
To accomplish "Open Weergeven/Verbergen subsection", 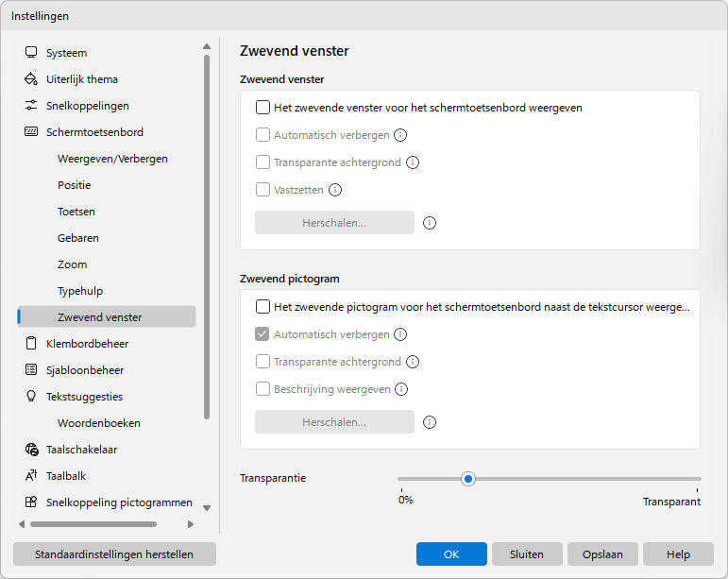I will click(107, 159).
